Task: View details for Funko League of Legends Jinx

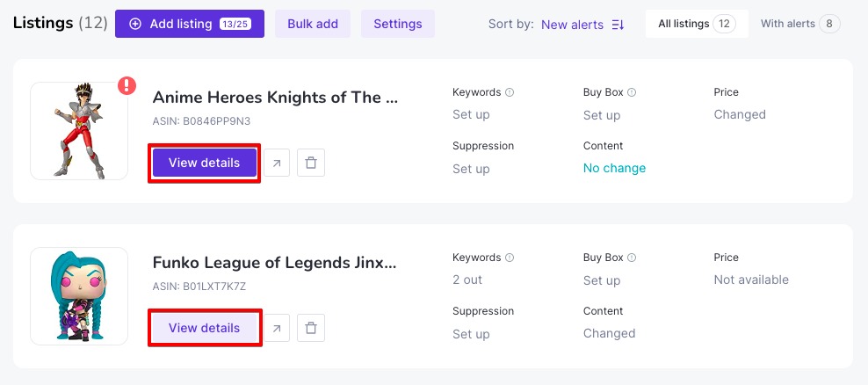Action: [x=205, y=328]
